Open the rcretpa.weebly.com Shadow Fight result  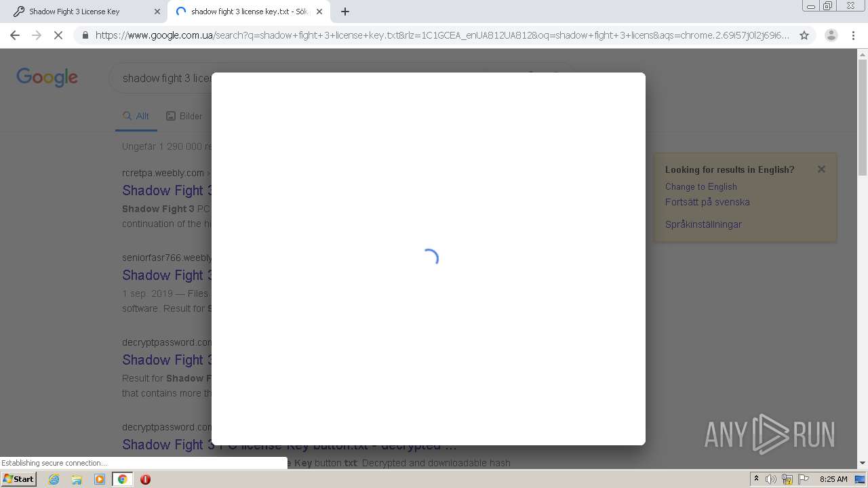pos(167,190)
